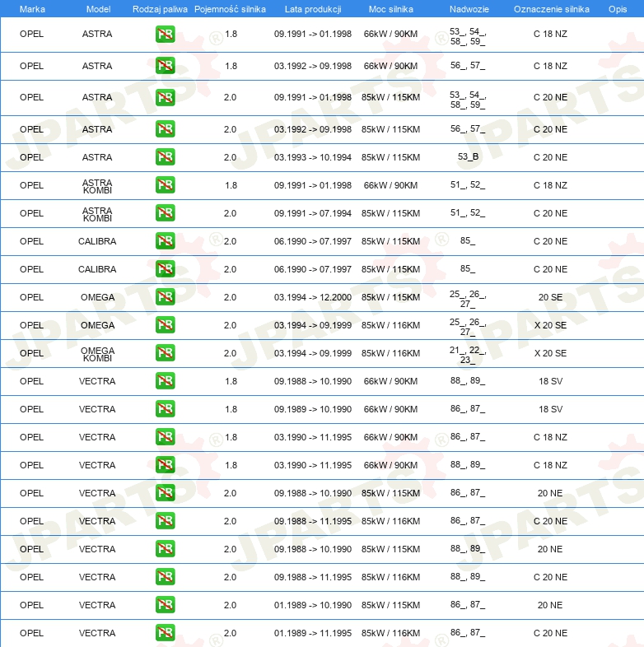Click the Opis column header
Viewport: 644px width, 647px height.
pos(618,9)
